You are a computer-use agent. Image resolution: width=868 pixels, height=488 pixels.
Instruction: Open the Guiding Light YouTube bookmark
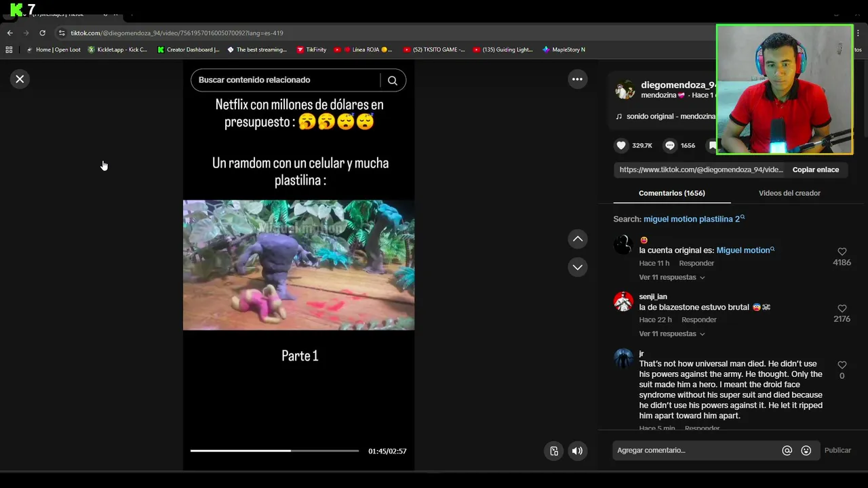pyautogui.click(x=503, y=49)
